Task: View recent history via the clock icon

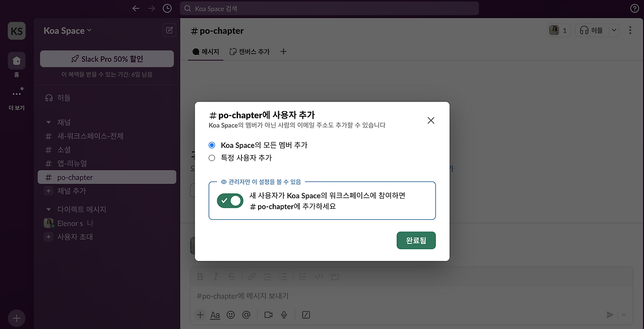Action: coord(167,8)
